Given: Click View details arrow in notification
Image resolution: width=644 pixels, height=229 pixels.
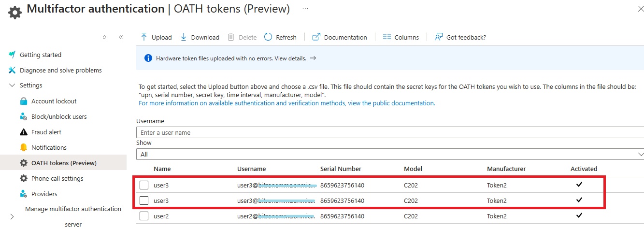Looking at the screenshot, I should (313, 58).
